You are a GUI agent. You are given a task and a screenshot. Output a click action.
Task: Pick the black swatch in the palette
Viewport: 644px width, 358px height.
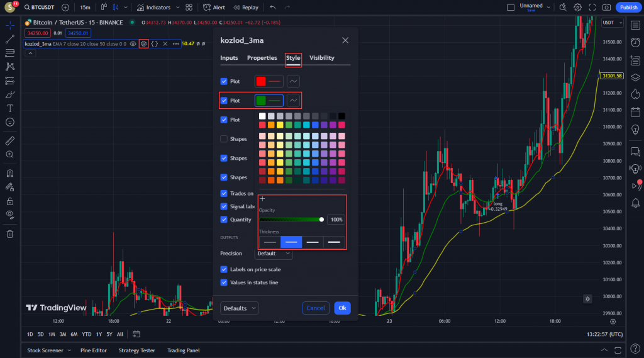(341, 116)
